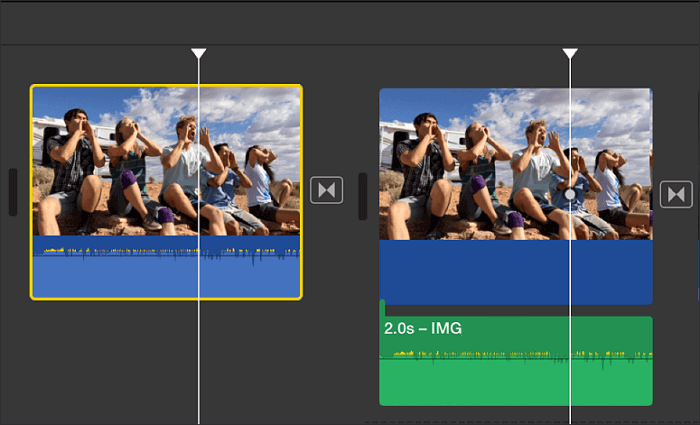700x425 pixels.
Task: Click the left yellow edge of the selected clip
Action: click(x=32, y=190)
